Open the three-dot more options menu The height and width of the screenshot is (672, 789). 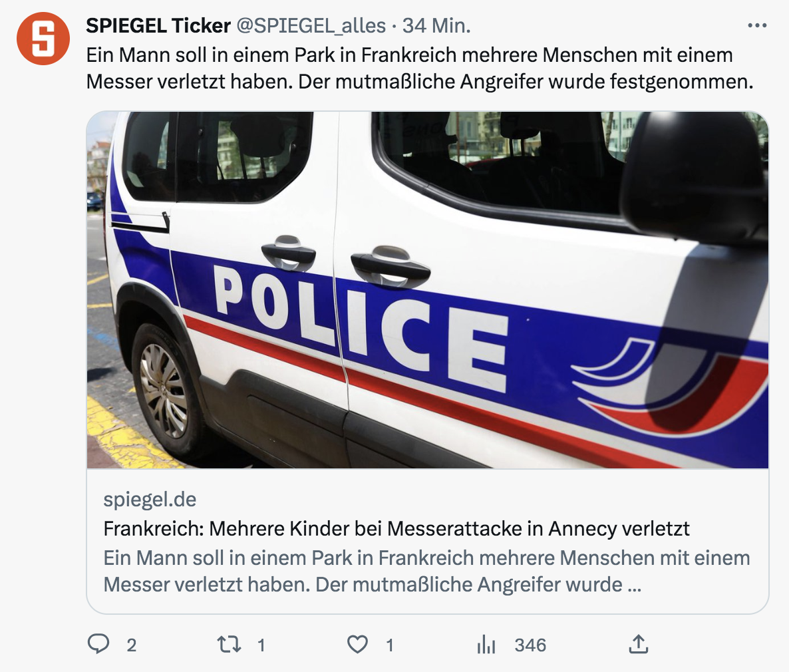(x=757, y=26)
